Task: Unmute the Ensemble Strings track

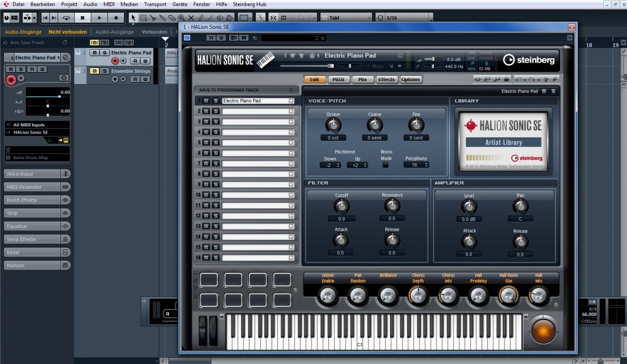Action: pos(95,71)
